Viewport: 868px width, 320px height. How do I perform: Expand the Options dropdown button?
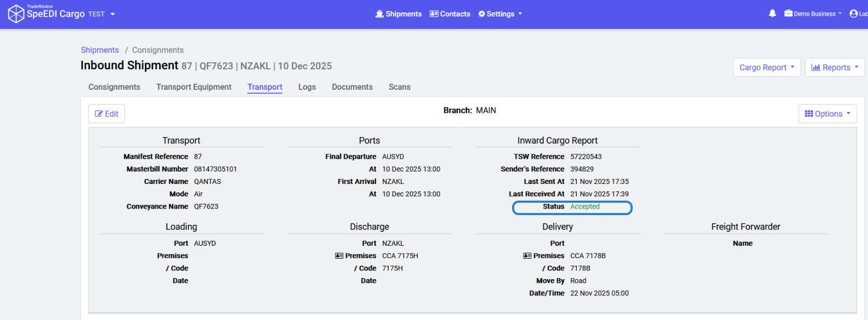[827, 113]
